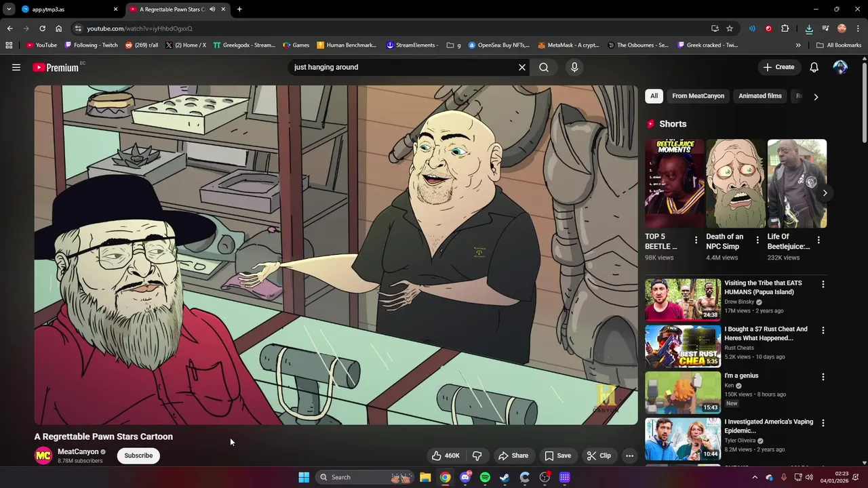Dislike the video with thumbs down

(477, 455)
